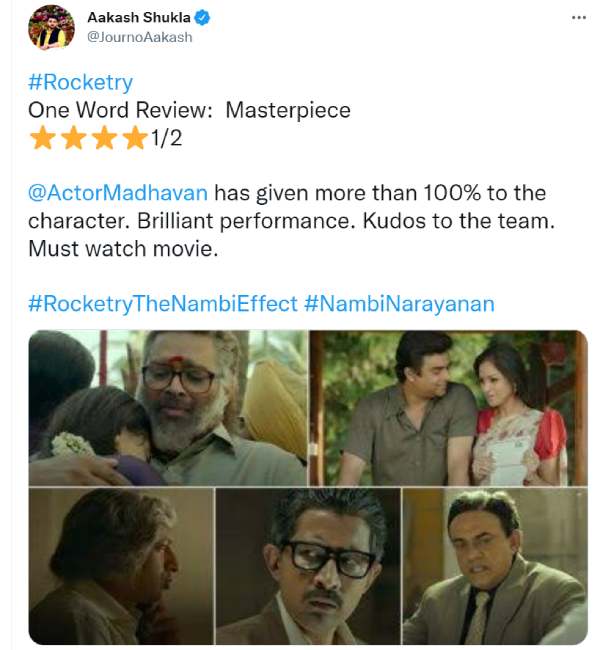Image resolution: width=600 pixels, height=650 pixels.
Task: Click the 'Must watch movie.' tweet text
Action: [x=123, y=249]
